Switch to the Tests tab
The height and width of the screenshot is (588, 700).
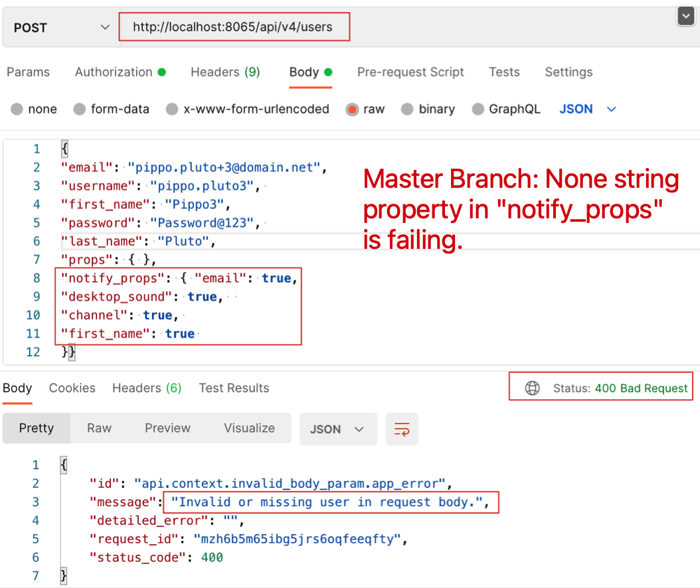504,72
